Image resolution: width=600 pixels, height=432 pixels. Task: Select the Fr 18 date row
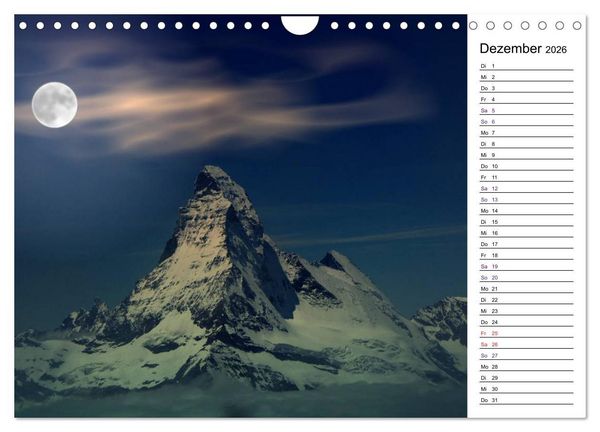point(527,255)
